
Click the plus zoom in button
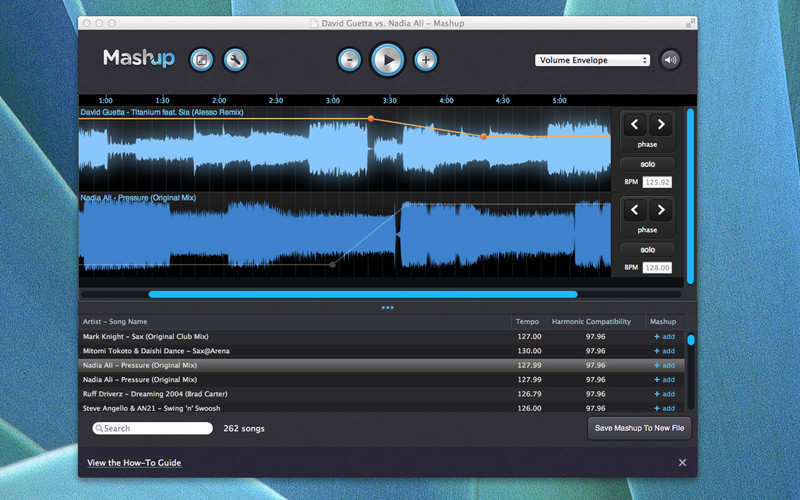pyautogui.click(x=425, y=60)
